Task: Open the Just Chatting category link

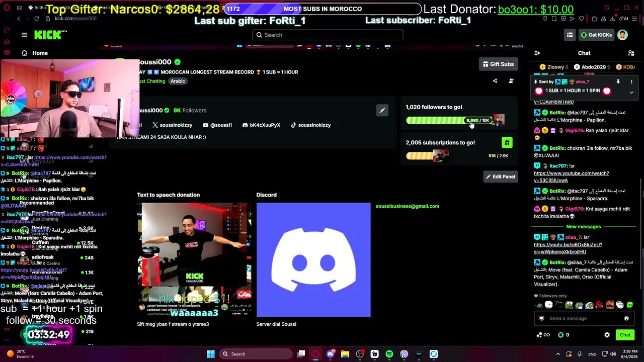Action: [x=151, y=81]
